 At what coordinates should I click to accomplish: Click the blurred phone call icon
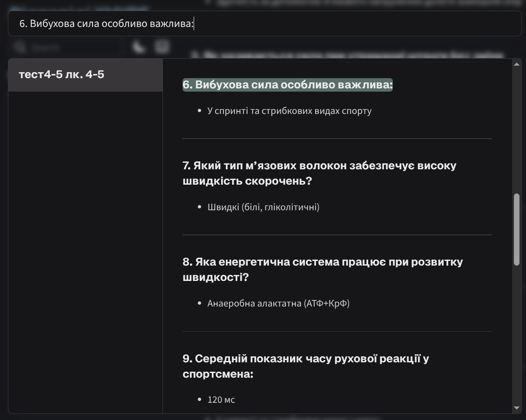click(x=138, y=47)
